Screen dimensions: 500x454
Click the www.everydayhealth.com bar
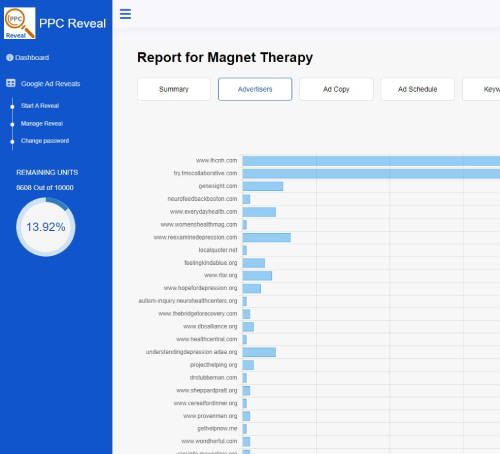tap(259, 212)
